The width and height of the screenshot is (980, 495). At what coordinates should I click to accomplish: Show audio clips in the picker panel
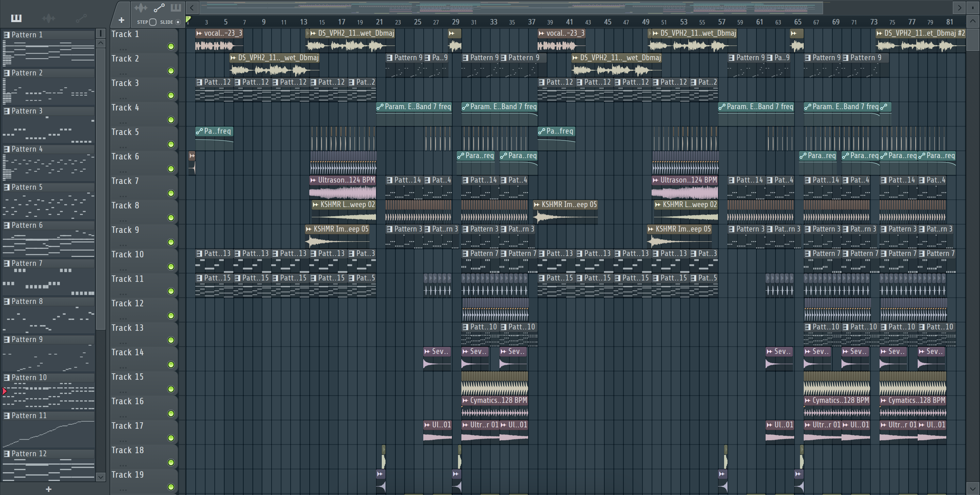pos(49,18)
